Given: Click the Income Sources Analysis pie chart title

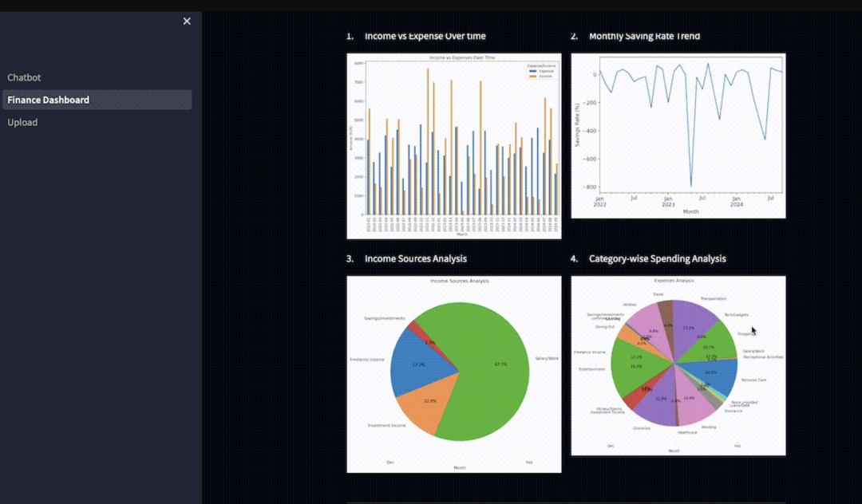Looking at the screenshot, I should coord(459,281).
